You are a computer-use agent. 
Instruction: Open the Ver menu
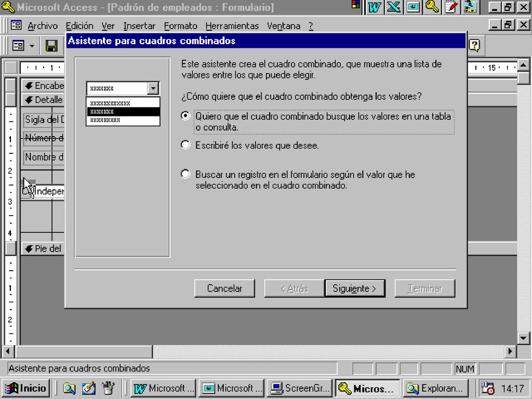(x=108, y=26)
